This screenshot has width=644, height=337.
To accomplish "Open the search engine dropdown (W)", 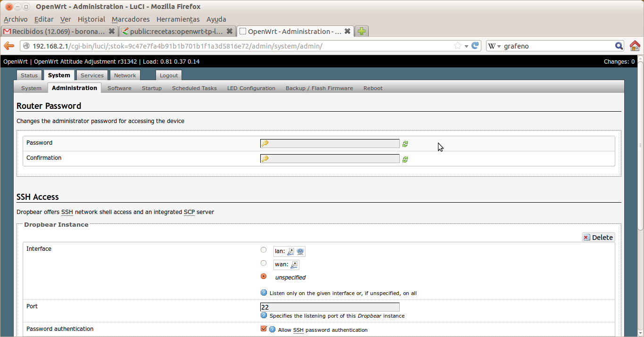I will (x=494, y=46).
